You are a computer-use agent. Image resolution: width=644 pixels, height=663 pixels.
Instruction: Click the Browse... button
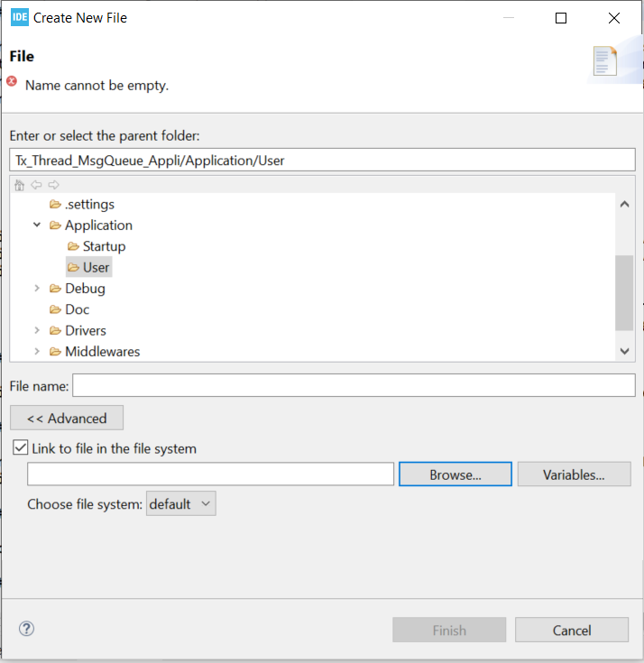[455, 474]
